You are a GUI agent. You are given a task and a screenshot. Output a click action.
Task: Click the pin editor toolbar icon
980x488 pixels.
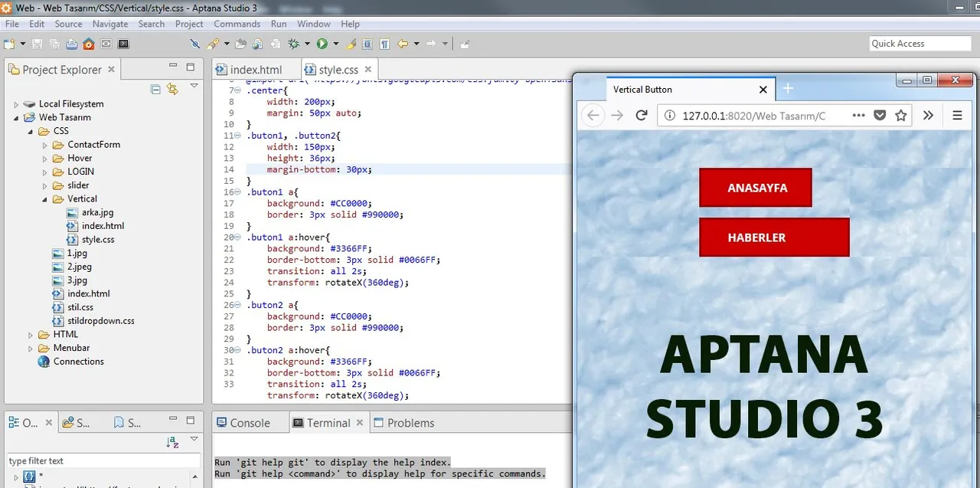tap(465, 44)
